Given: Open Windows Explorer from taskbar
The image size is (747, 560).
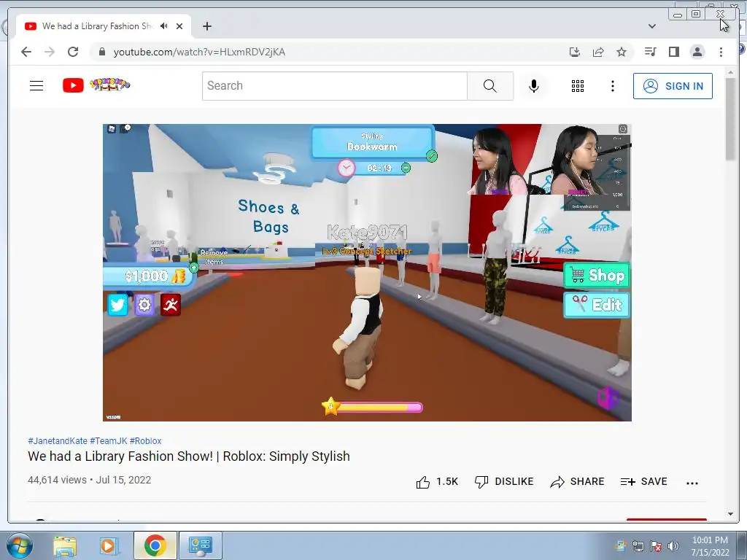Looking at the screenshot, I should tap(65, 545).
